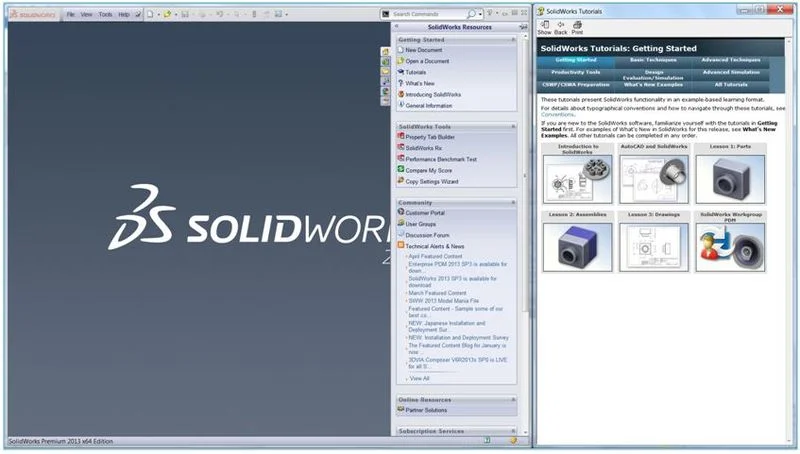800x454 pixels.
Task: Click the Copy Settings Wizard icon
Action: tap(401, 181)
